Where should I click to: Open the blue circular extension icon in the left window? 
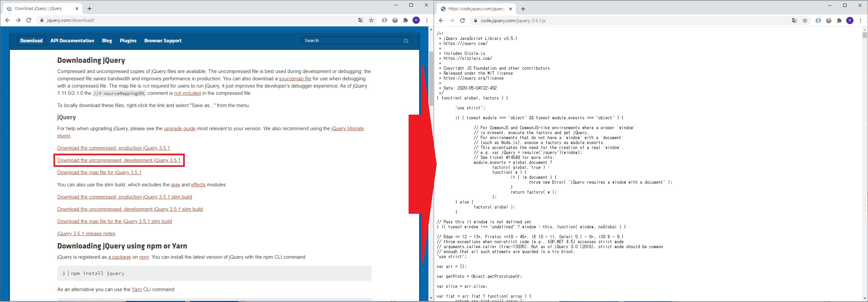(x=384, y=20)
